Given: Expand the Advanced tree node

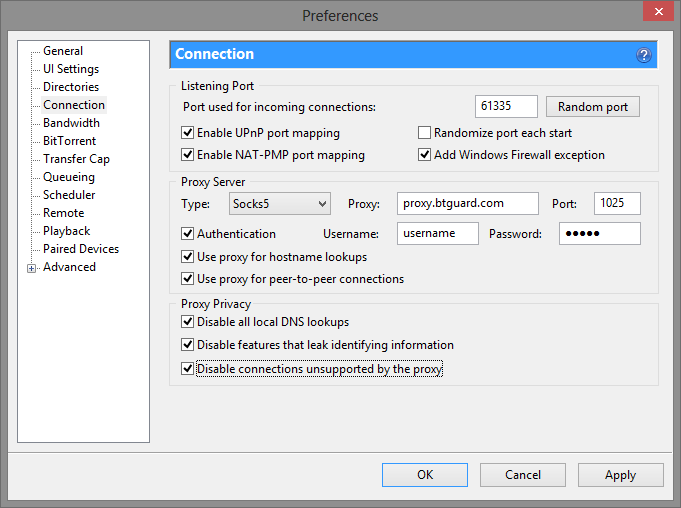Looking at the screenshot, I should pos(31,268).
